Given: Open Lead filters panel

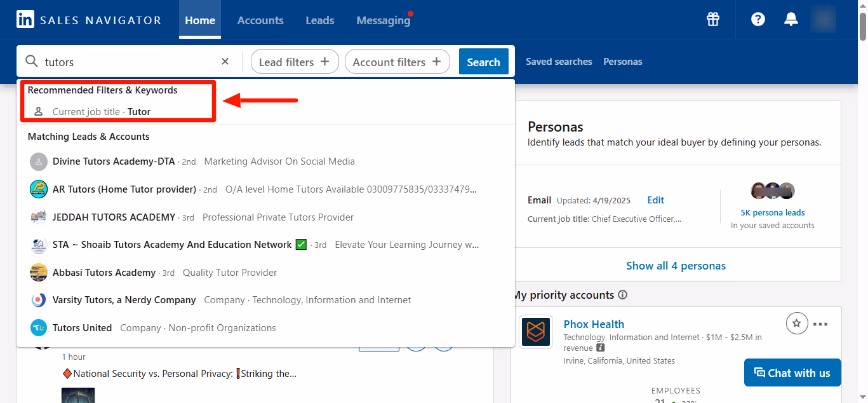Looking at the screenshot, I should pyautogui.click(x=293, y=62).
